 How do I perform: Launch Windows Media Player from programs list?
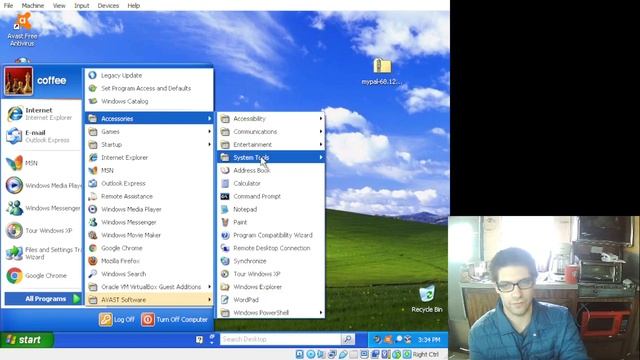[x=149, y=209]
